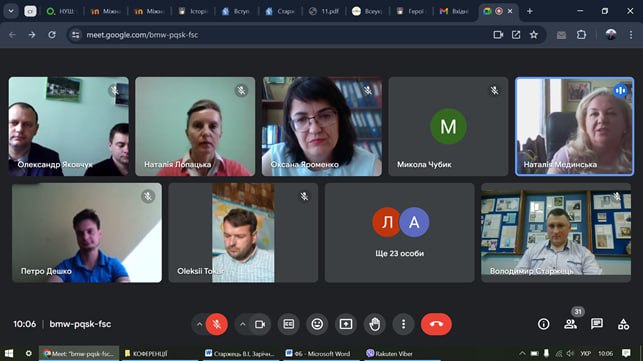Image resolution: width=643 pixels, height=361 pixels.
Task: Select Наталія Мединська speaking tile
Action: click(x=575, y=126)
